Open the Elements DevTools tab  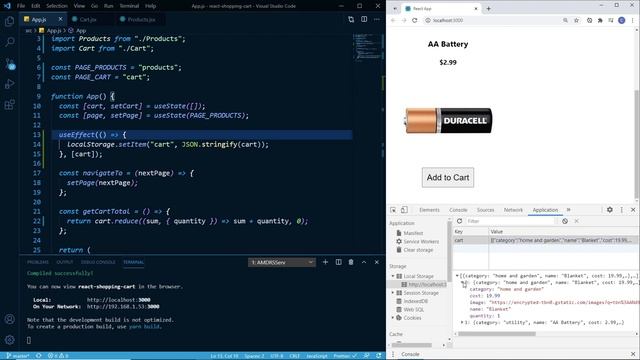coord(429,210)
